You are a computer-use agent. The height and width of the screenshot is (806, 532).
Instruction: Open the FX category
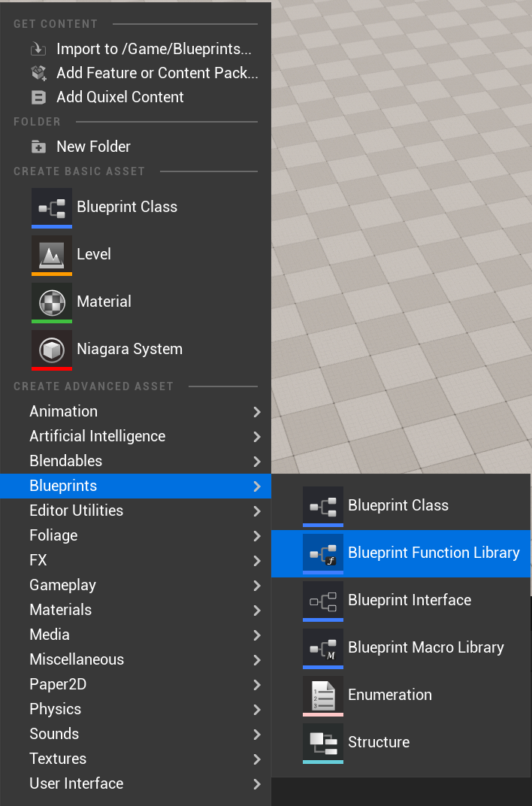click(x=135, y=560)
